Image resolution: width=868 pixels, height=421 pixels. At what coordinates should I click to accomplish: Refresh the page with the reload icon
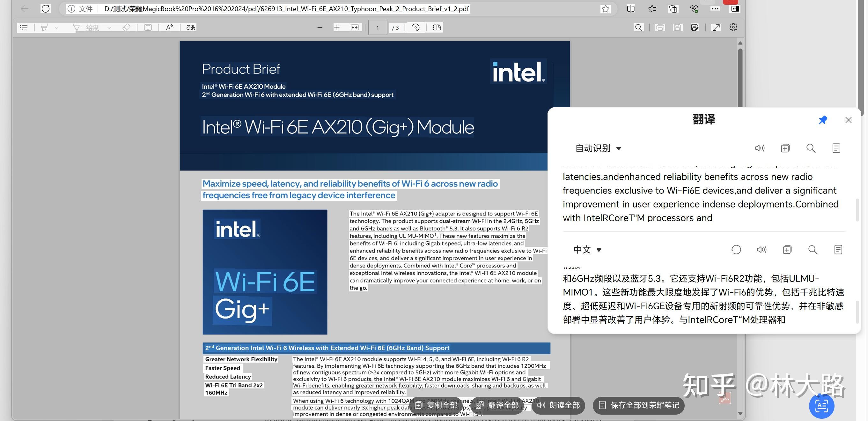(46, 9)
